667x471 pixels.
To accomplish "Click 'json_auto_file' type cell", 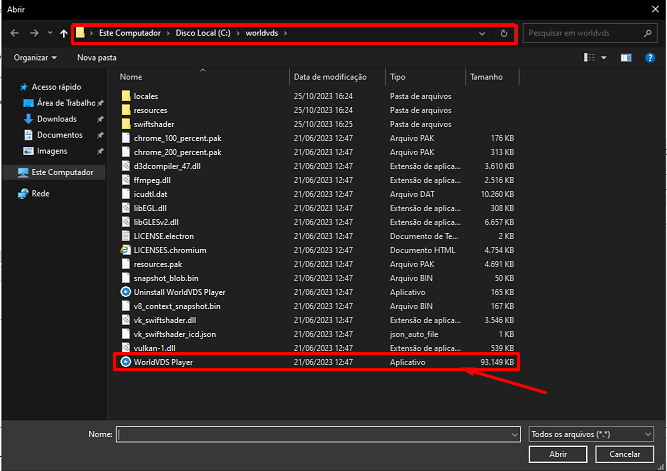I will (x=414, y=334).
